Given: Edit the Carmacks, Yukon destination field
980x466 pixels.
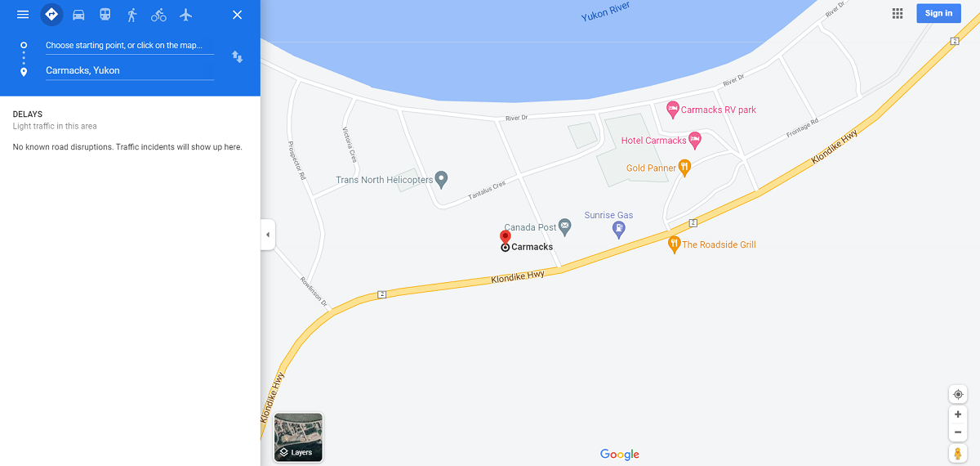Looking at the screenshot, I should pos(130,71).
